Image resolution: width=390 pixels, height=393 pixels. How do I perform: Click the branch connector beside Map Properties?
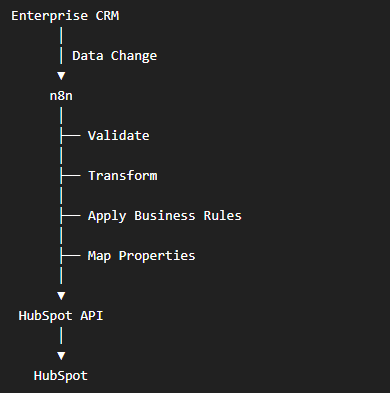click(70, 256)
